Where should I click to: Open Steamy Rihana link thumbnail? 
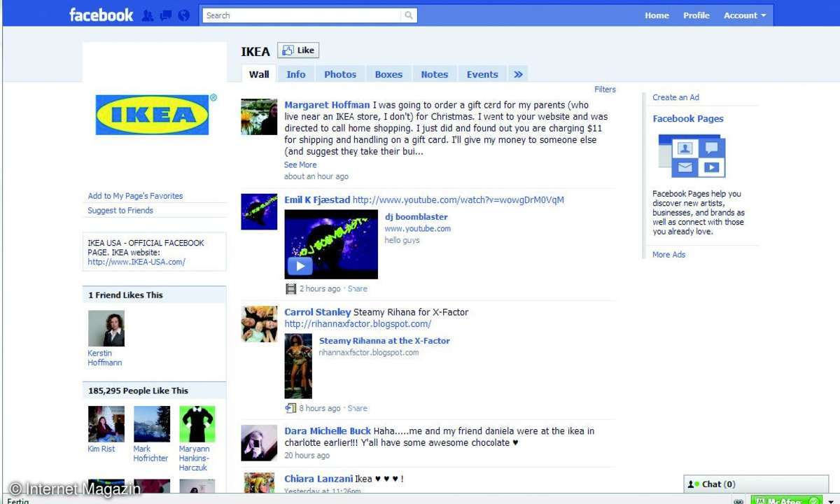coord(298,366)
